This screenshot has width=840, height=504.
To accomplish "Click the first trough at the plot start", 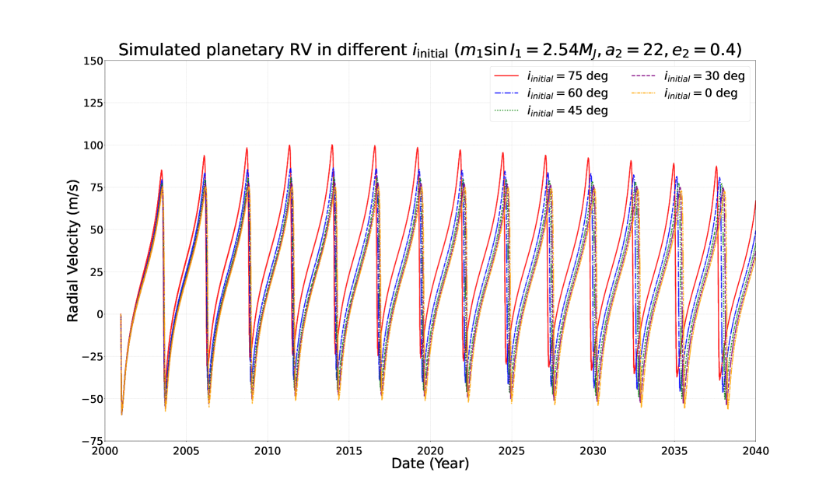I will pos(122,414).
